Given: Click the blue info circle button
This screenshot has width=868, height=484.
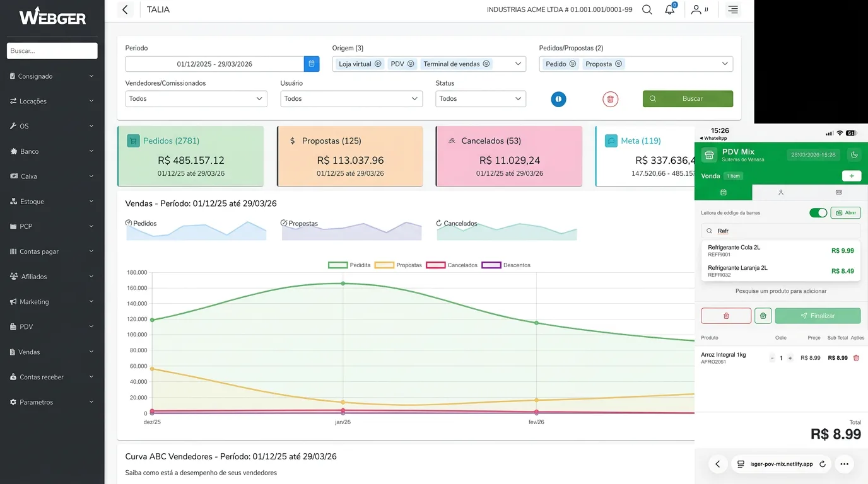Looking at the screenshot, I should [x=558, y=99].
